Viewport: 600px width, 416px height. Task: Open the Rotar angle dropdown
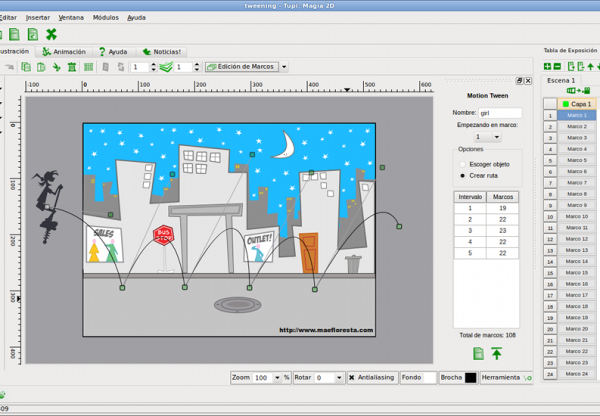(339, 378)
